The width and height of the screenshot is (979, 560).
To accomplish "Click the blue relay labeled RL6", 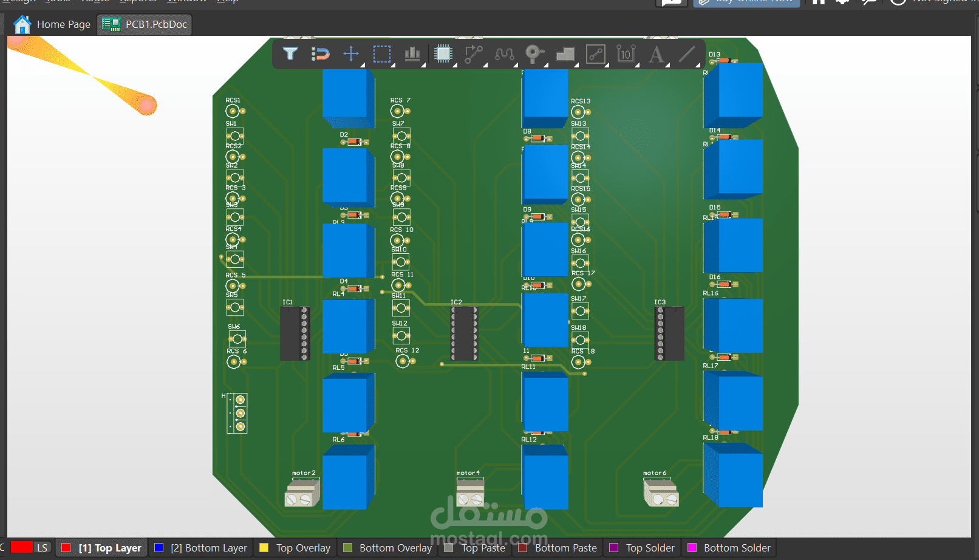I will click(x=349, y=477).
